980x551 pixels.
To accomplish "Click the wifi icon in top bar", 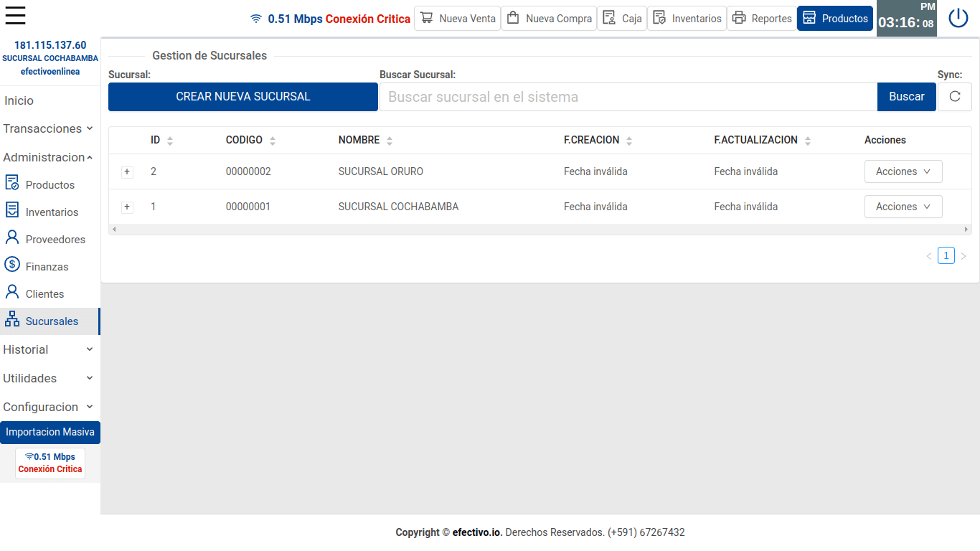I will click(256, 19).
